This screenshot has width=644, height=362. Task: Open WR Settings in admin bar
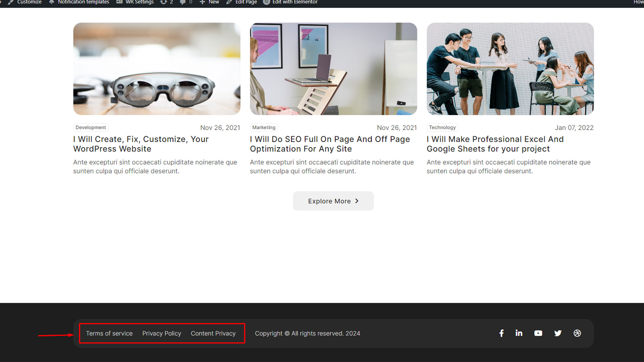(135, 2)
